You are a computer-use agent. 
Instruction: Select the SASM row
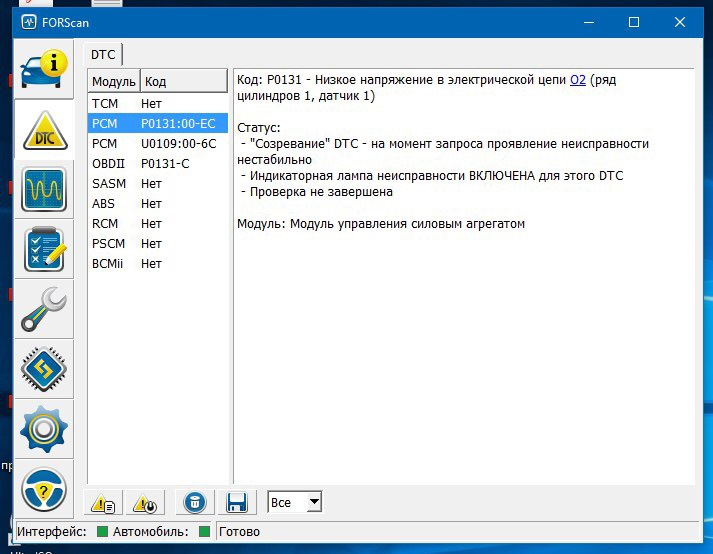(158, 184)
